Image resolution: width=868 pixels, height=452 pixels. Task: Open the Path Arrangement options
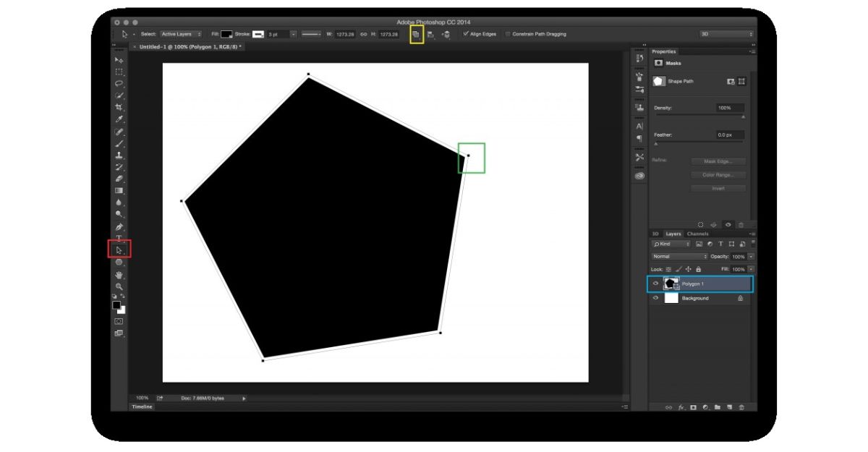[446, 34]
